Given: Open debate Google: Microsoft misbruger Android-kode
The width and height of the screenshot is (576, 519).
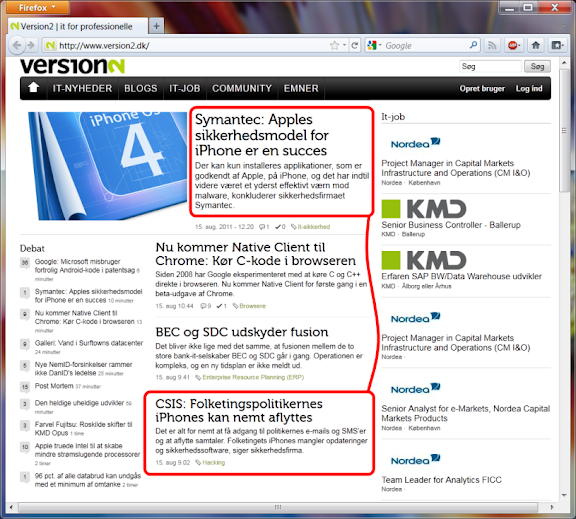Looking at the screenshot, I should 85,266.
